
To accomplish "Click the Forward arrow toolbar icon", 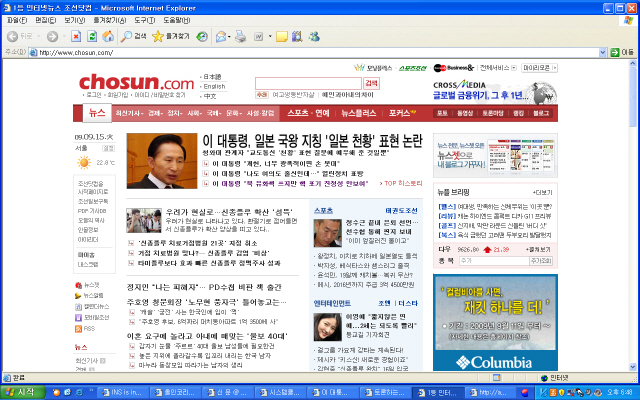I will (52, 37).
